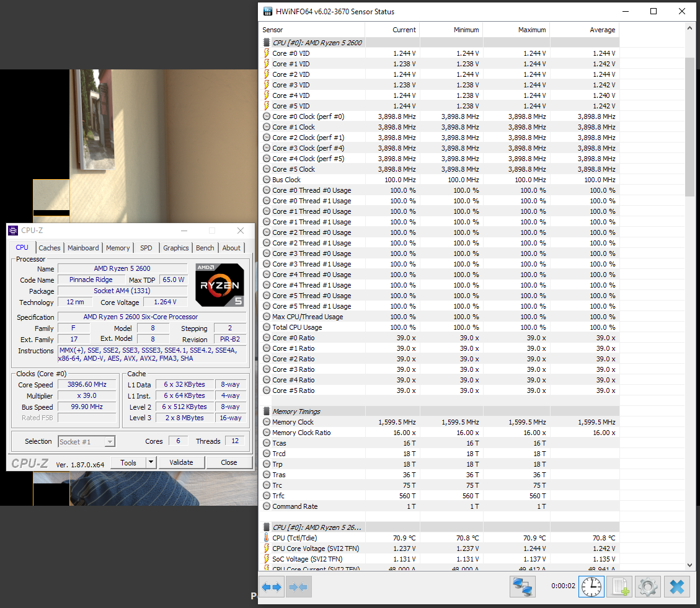The width and height of the screenshot is (700, 608).
Task: Click the expand columns blue arrows icon
Action: 272,586
